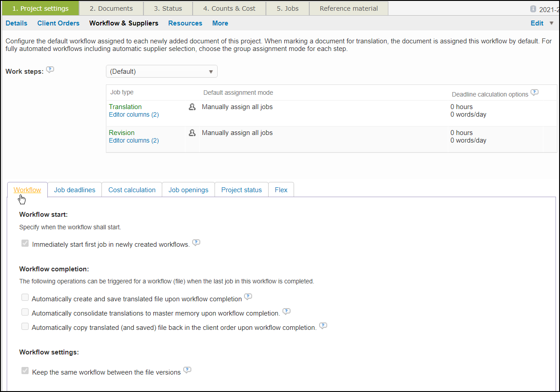Click the Deadline calculation options help icon

click(x=535, y=93)
